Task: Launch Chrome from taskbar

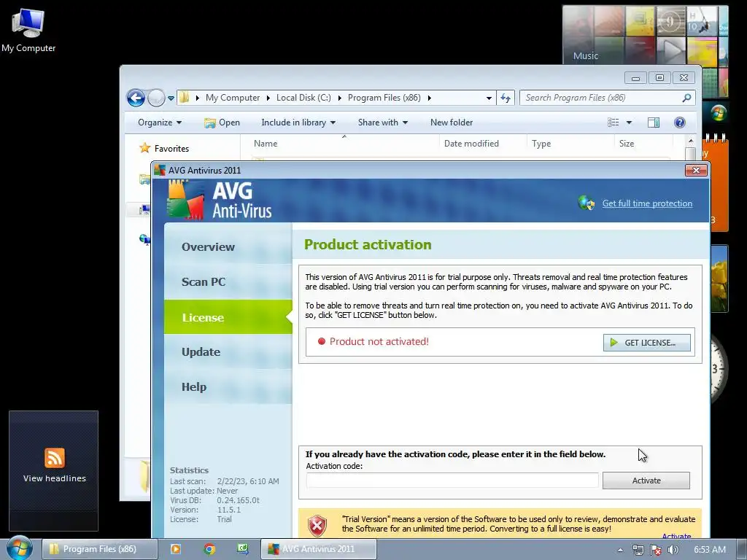Action: pos(209,549)
